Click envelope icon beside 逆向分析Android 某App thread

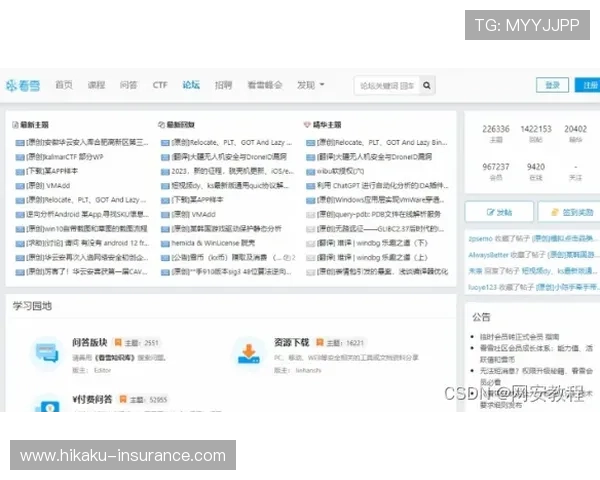(x=20, y=215)
